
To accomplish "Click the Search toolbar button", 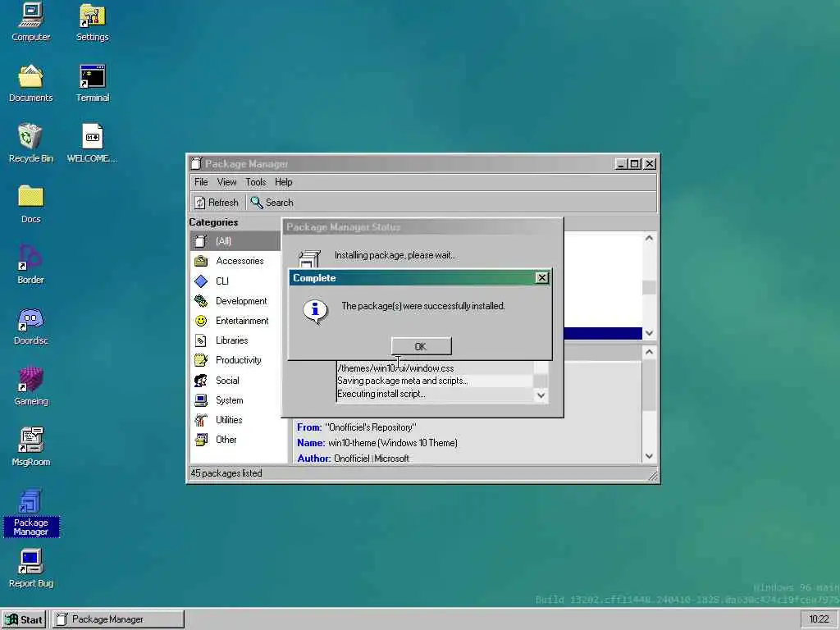I will coord(272,203).
